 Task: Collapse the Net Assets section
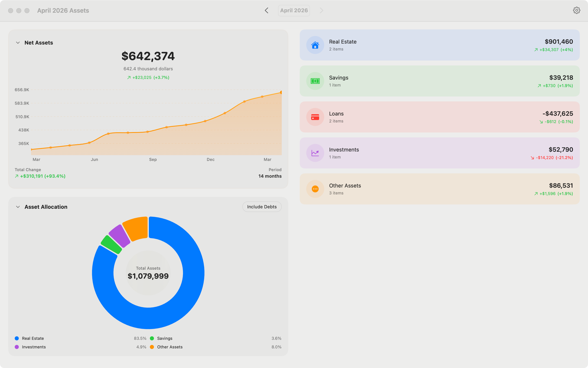pyautogui.click(x=18, y=43)
